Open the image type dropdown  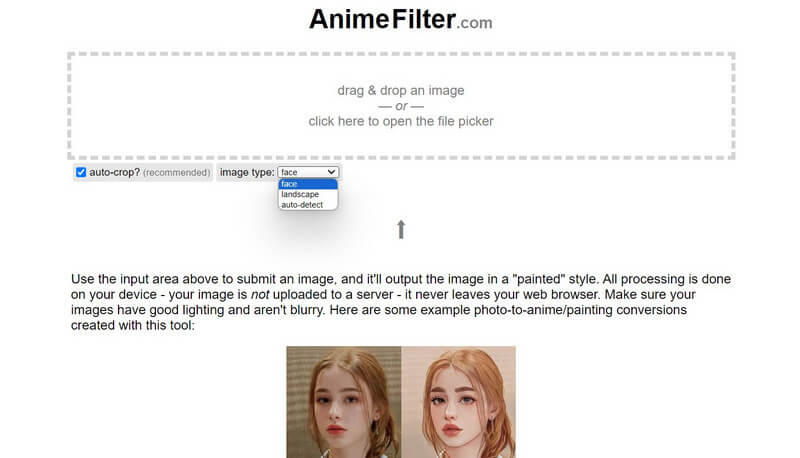click(x=308, y=172)
